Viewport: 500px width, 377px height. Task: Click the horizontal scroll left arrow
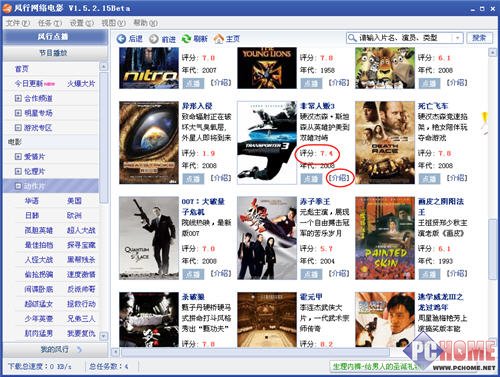click(x=115, y=352)
